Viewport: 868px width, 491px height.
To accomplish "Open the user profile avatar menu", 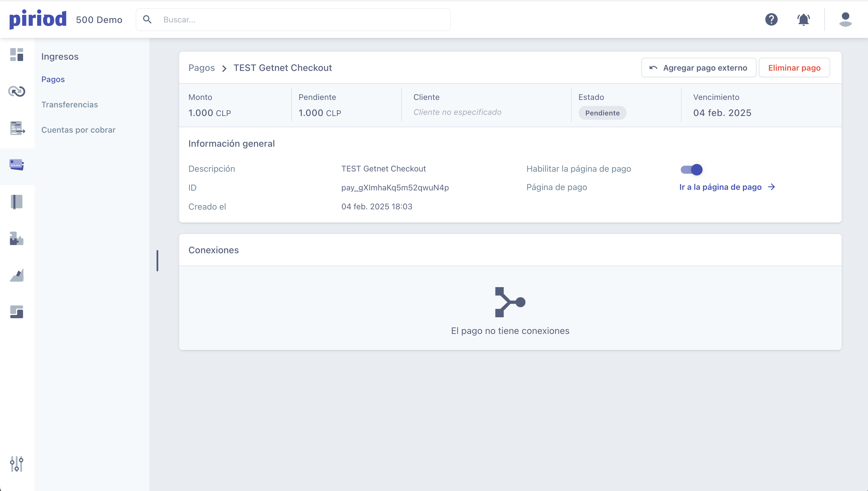I will click(845, 20).
